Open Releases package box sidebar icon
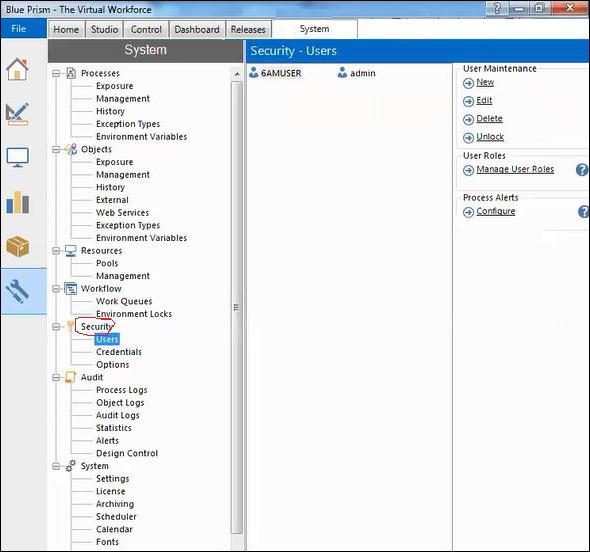 [17, 246]
